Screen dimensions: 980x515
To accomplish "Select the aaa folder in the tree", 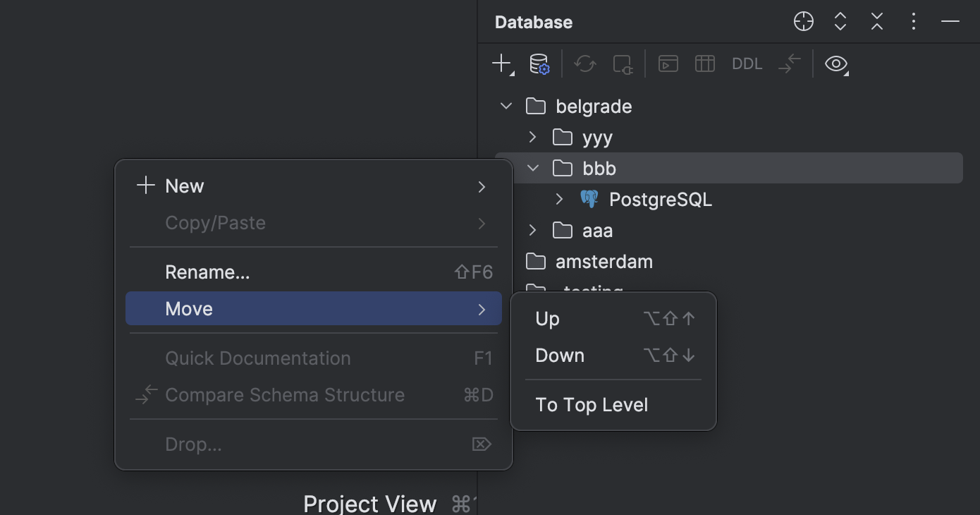I will click(x=597, y=230).
